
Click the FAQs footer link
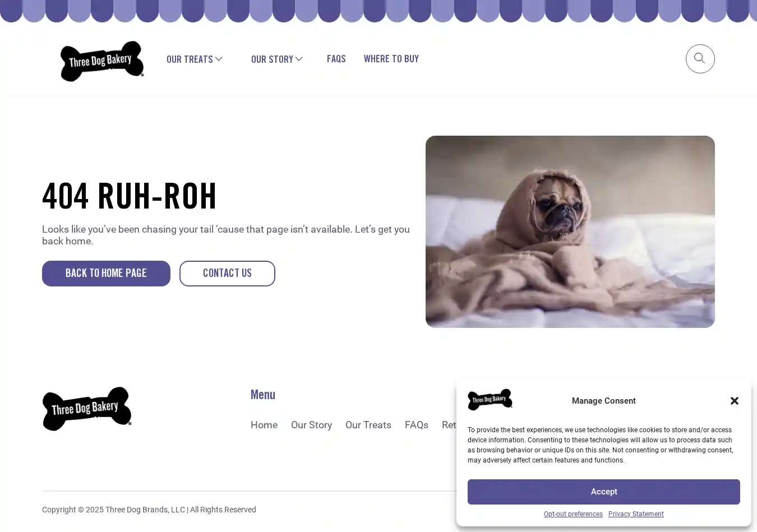417,425
